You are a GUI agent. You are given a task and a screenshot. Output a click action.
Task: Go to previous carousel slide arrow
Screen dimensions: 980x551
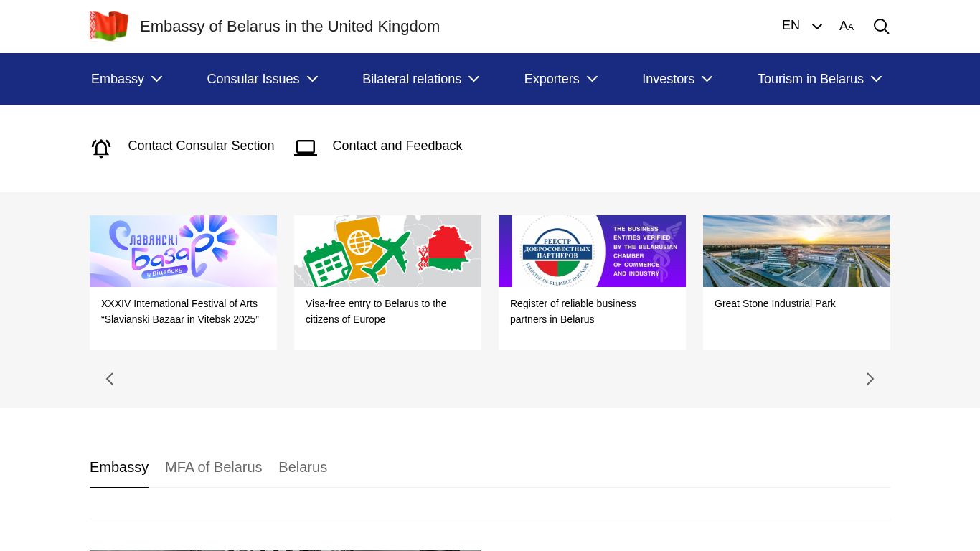(x=110, y=379)
